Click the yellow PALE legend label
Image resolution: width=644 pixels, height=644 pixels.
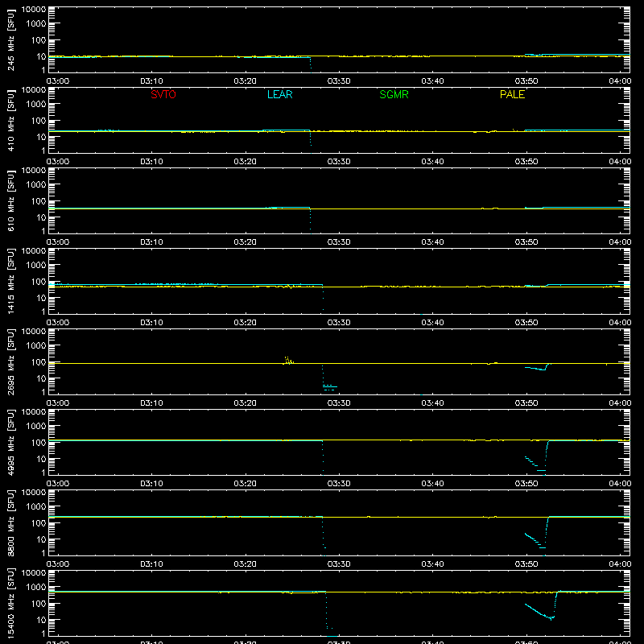(x=512, y=94)
